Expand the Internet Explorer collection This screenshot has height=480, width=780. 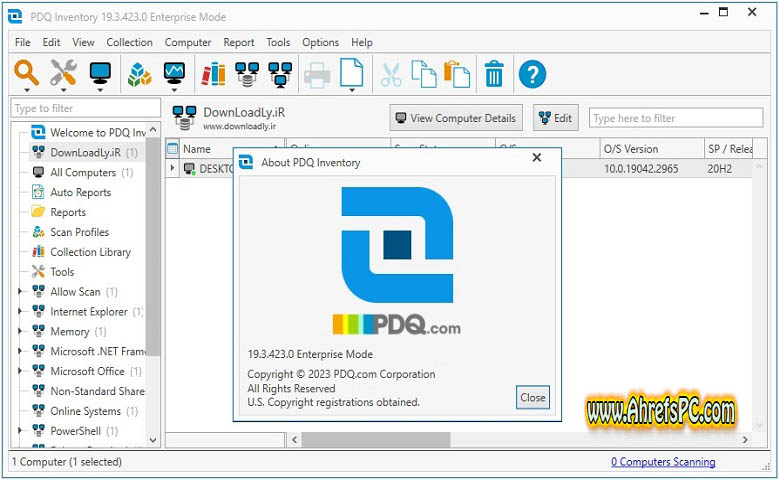pyautogui.click(x=20, y=311)
